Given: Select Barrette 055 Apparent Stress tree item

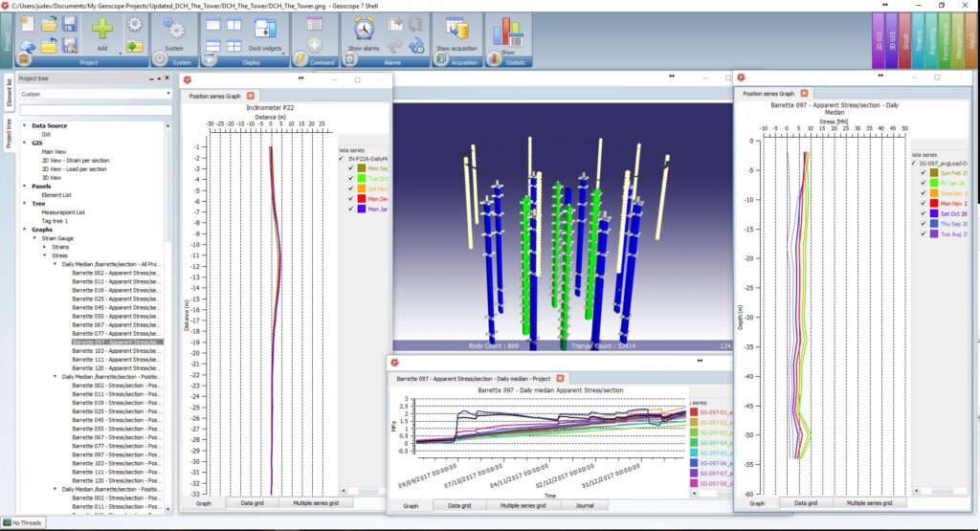Looking at the screenshot, I should click(x=117, y=315).
